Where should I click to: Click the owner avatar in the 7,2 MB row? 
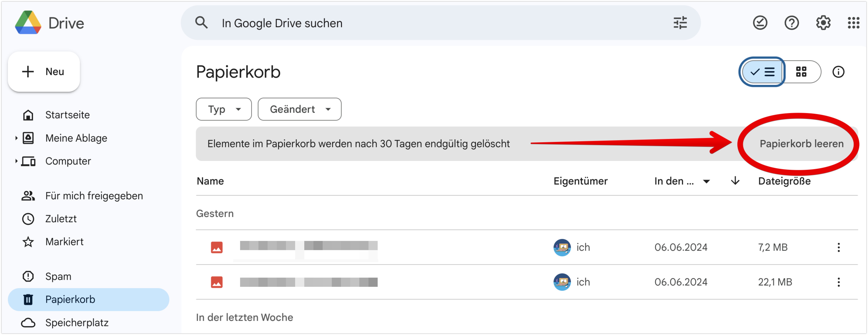(562, 247)
